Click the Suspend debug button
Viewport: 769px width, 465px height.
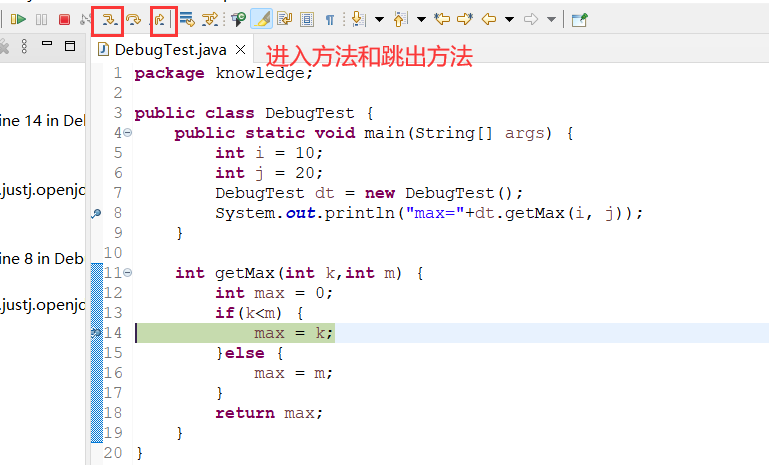tap(42, 20)
